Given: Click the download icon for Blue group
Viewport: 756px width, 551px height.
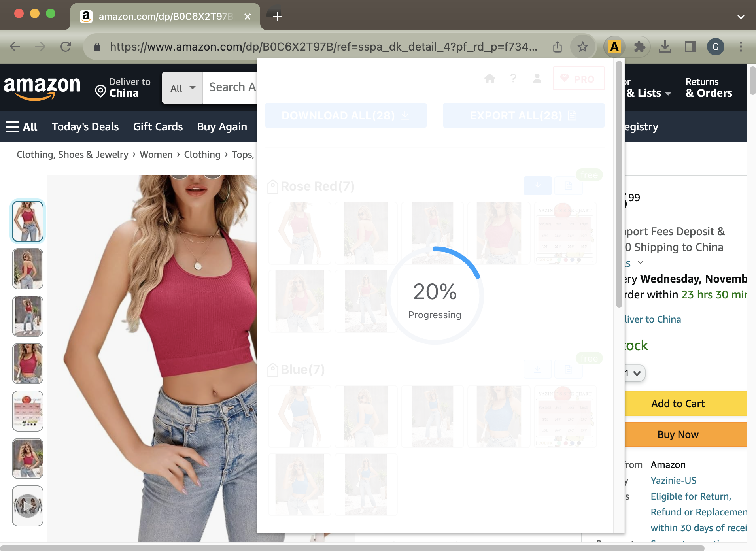Looking at the screenshot, I should tap(538, 369).
